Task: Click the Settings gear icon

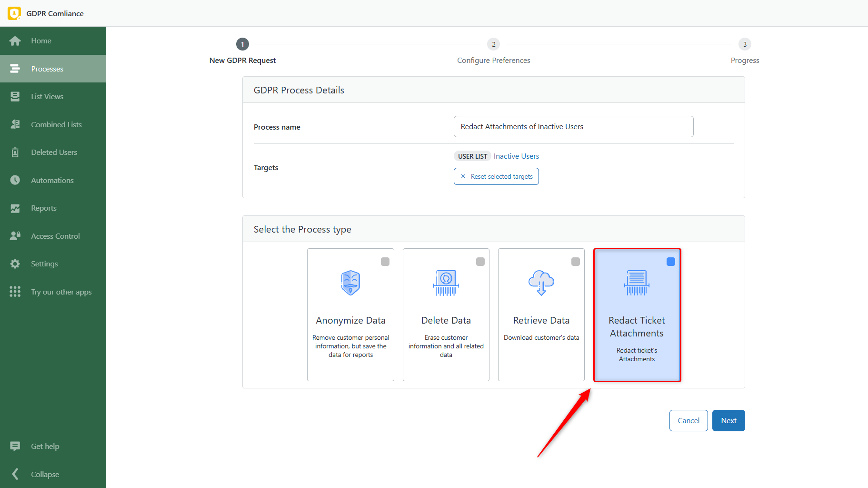Action: click(15, 264)
